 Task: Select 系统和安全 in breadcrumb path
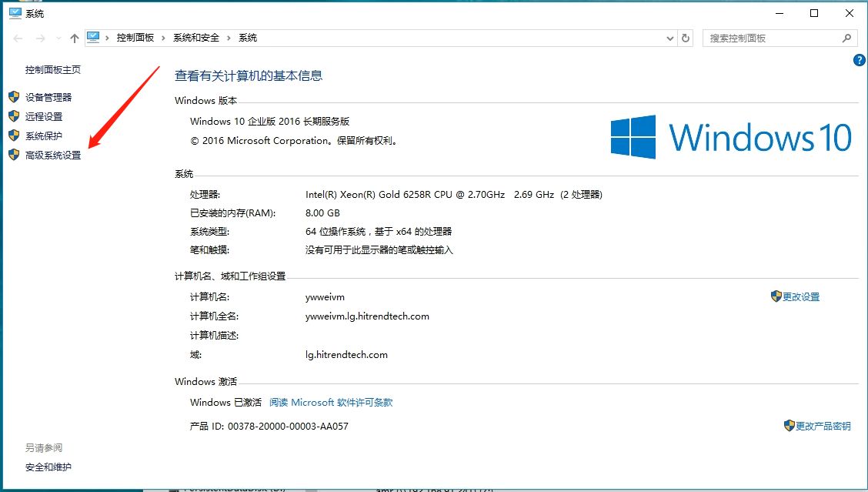pos(196,38)
